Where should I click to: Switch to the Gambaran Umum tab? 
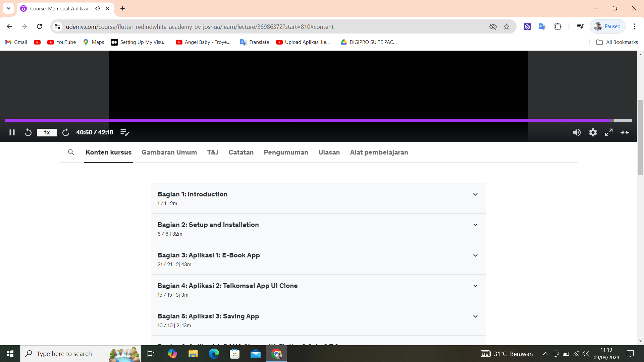[169, 152]
